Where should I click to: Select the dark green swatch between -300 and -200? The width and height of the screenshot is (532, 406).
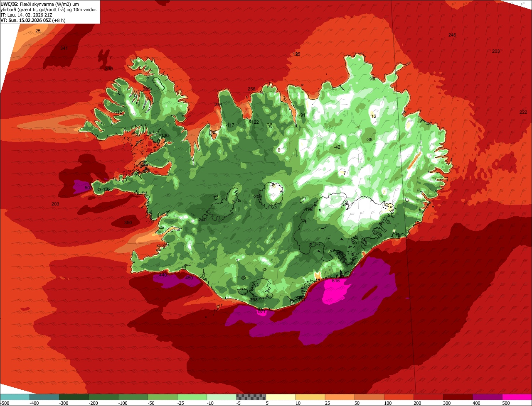(x=74, y=397)
